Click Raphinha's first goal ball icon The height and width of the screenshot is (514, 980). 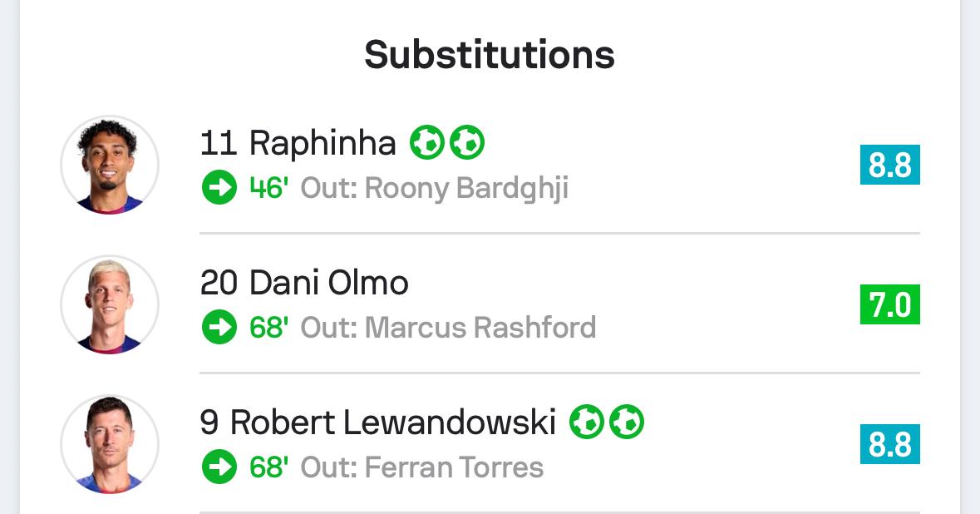pos(426,143)
